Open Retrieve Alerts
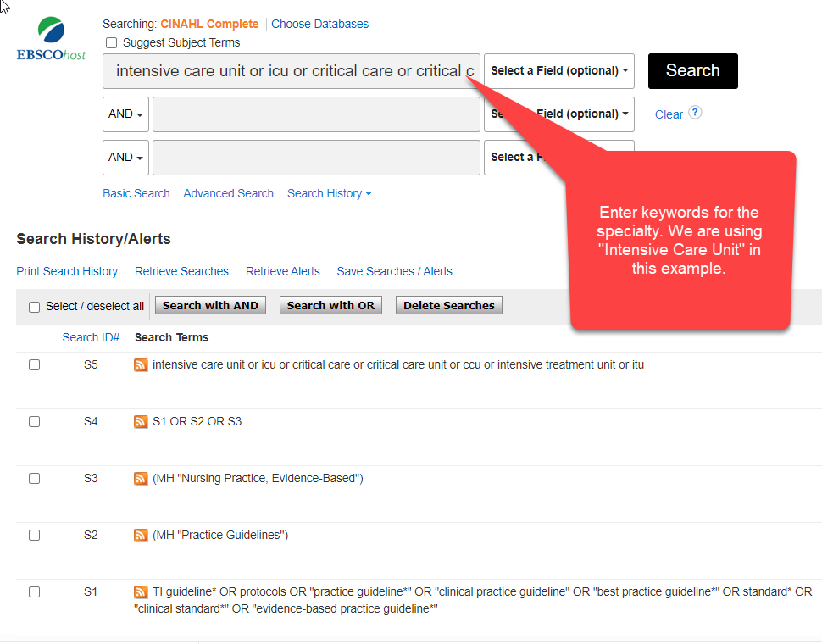Viewport: 822px width, 644px height. tap(282, 271)
